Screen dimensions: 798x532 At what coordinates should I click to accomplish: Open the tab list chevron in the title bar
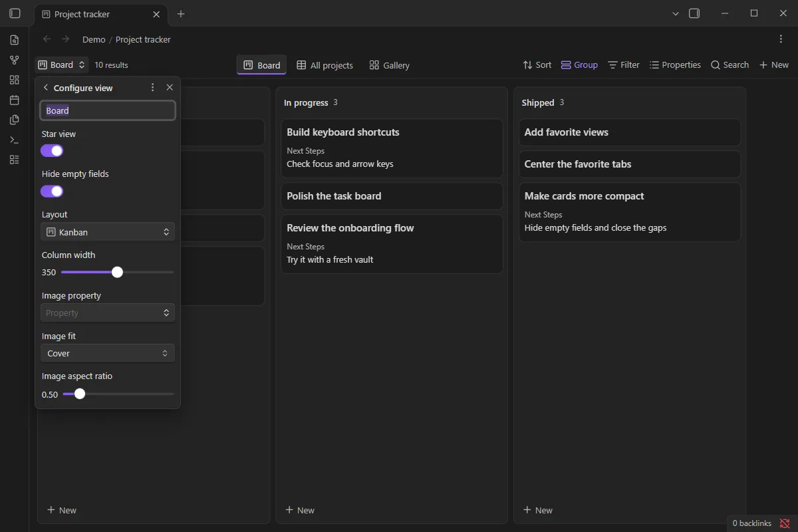point(676,13)
